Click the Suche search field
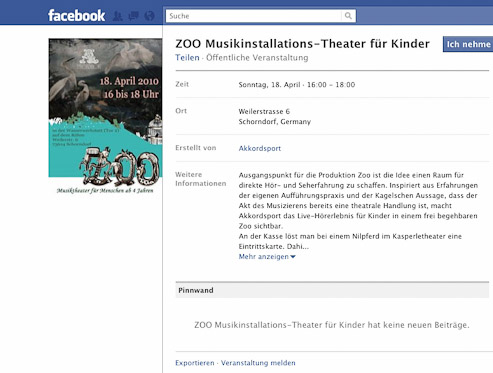The width and height of the screenshot is (493, 373). [x=254, y=16]
